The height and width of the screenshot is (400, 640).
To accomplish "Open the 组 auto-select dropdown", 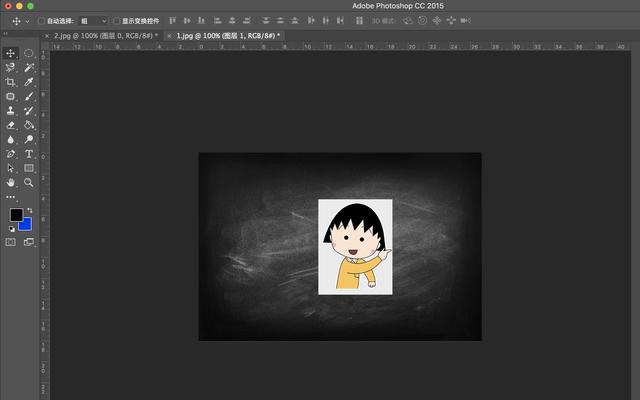I will pyautogui.click(x=93, y=21).
